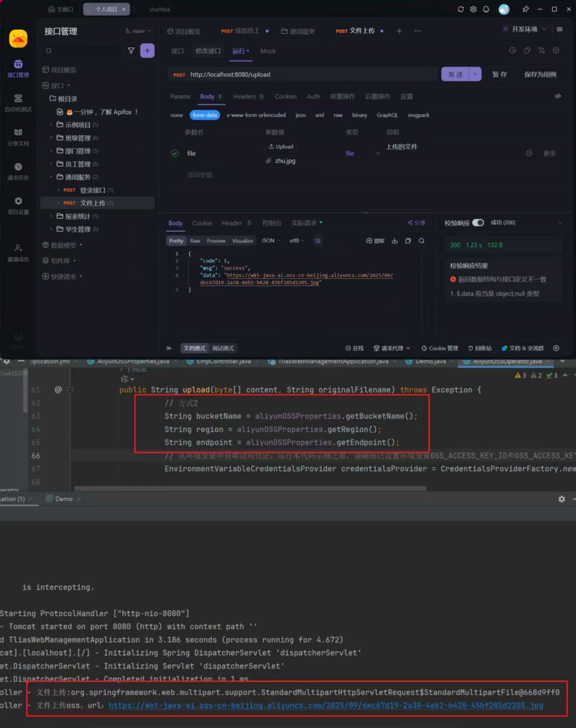Expand the 员工管理 folder
This screenshot has height=728, width=576.
(x=51, y=164)
